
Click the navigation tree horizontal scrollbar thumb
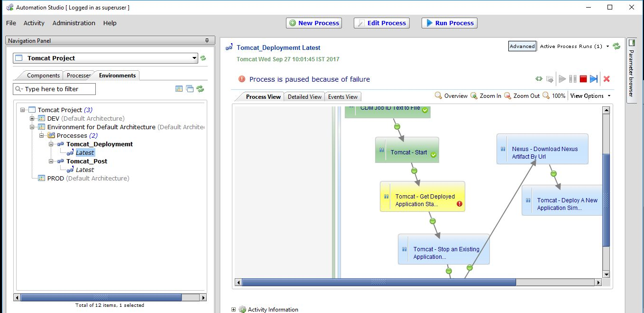pos(101,298)
